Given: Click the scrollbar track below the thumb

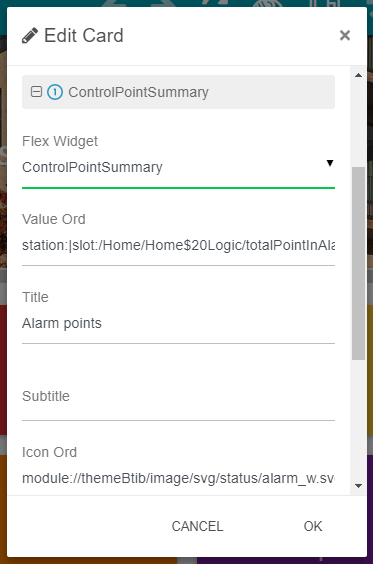Looking at the screenshot, I should pyautogui.click(x=358, y=419).
